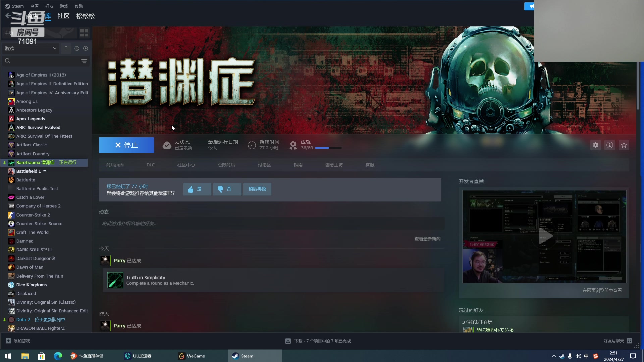Open library advanced filter icon
Image resolution: width=644 pixels, height=362 pixels.
pyautogui.click(x=84, y=61)
